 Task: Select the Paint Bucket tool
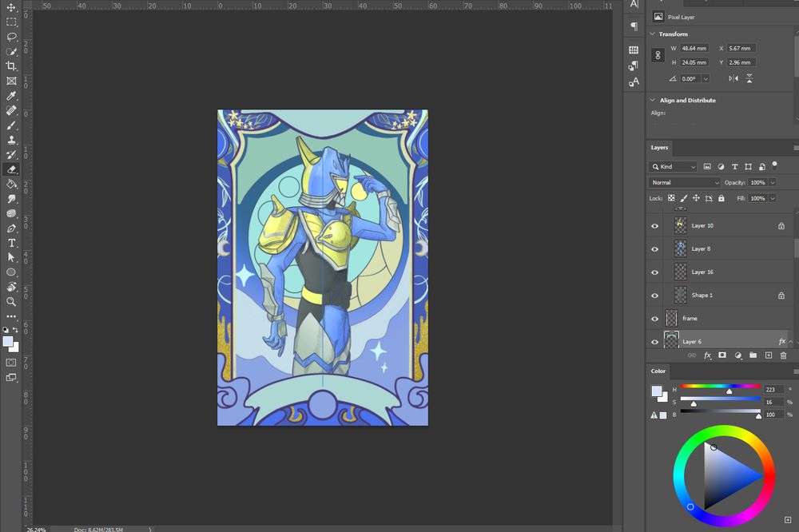click(x=11, y=184)
